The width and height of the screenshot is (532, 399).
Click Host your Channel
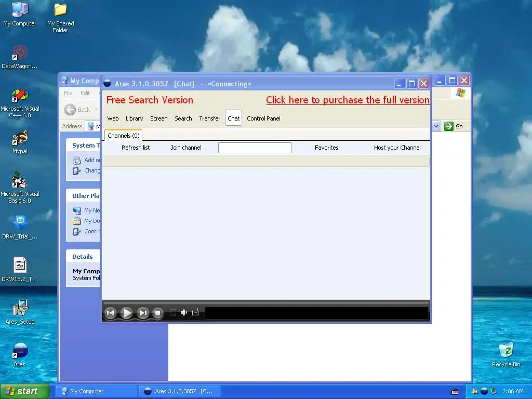[397, 148]
